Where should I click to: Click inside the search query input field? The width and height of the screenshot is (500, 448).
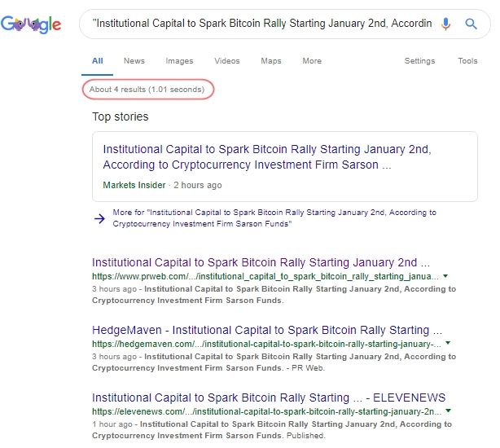pos(261,24)
